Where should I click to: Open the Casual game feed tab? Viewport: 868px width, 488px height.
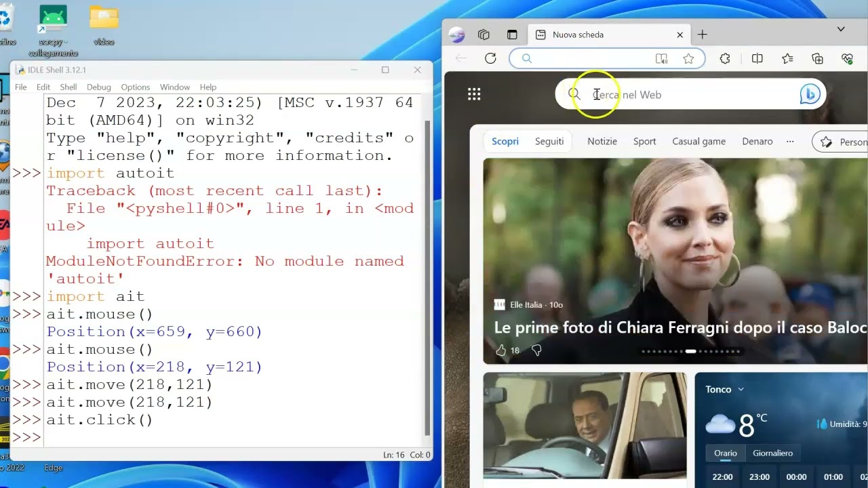(x=699, y=142)
